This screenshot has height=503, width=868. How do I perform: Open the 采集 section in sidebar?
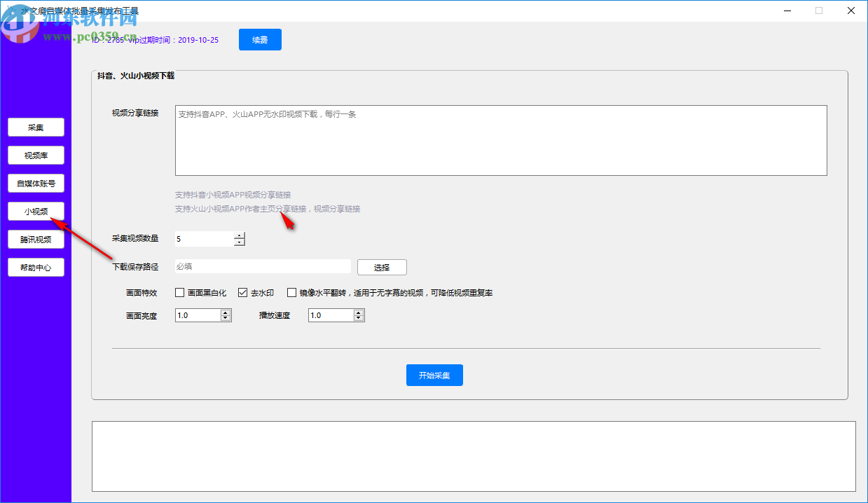point(36,127)
